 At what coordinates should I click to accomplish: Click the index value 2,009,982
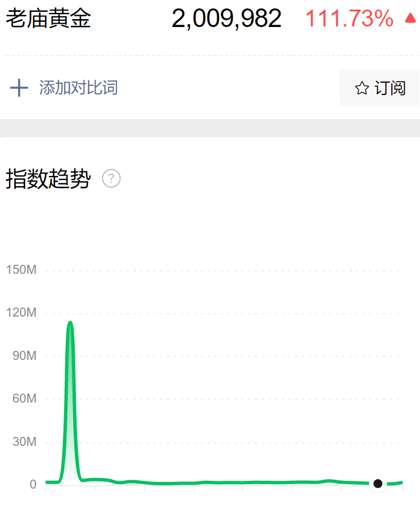click(227, 19)
